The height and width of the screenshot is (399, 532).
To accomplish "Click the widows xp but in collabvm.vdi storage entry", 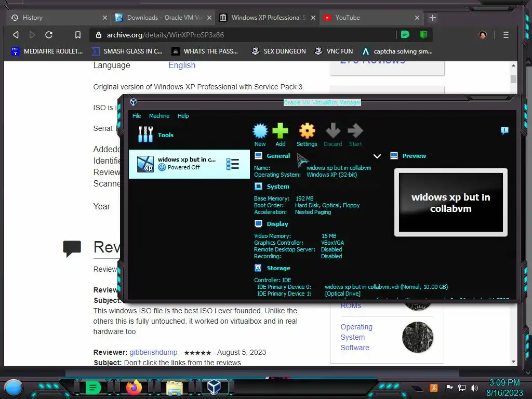I will click(386, 287).
